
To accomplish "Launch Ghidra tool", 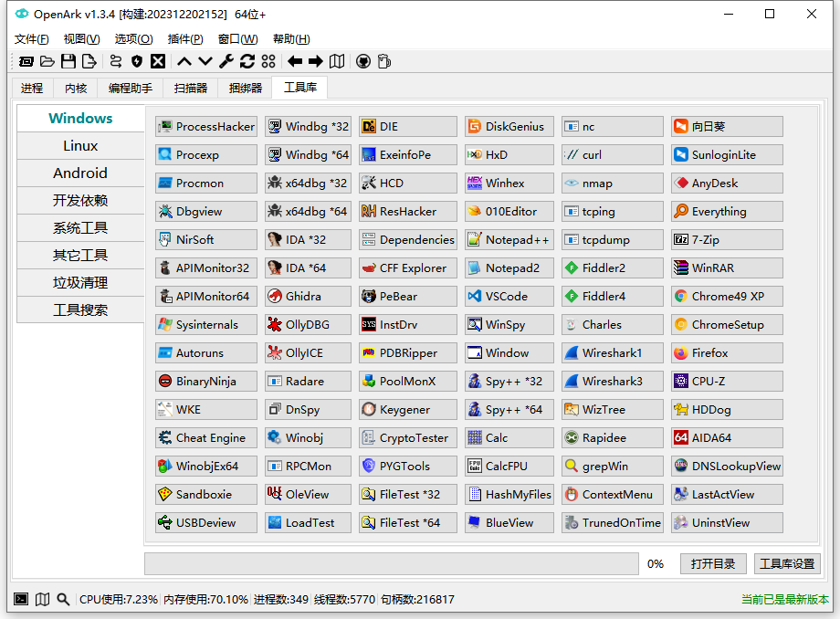I will 308,296.
